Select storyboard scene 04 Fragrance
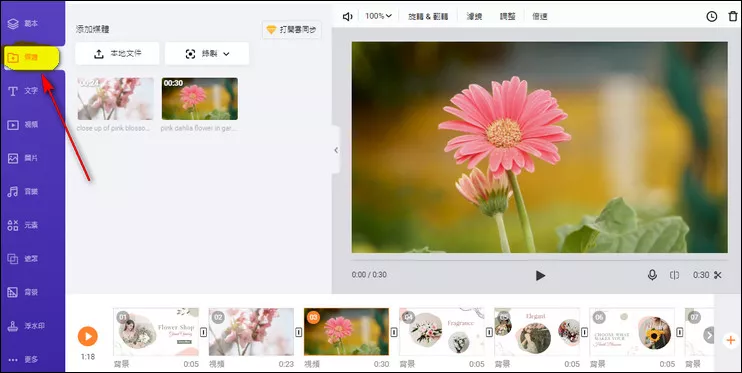The height and width of the screenshot is (373, 742). point(442,332)
